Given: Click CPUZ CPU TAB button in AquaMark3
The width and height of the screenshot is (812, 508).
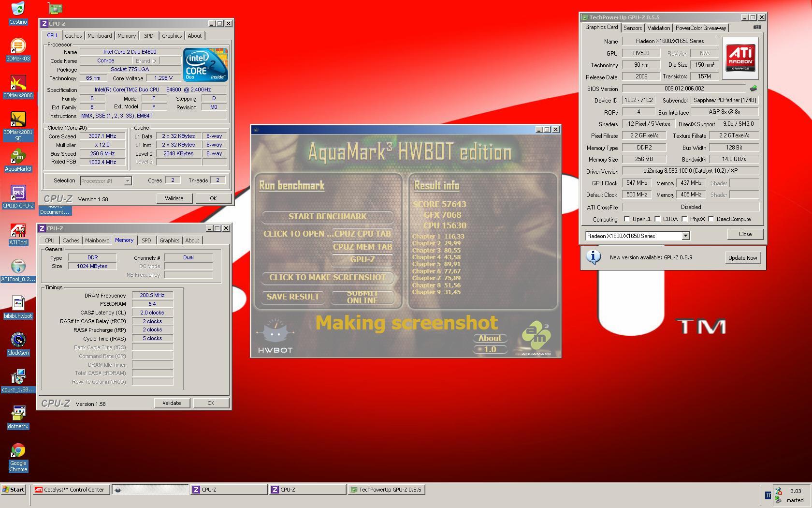Looking at the screenshot, I should tap(362, 234).
